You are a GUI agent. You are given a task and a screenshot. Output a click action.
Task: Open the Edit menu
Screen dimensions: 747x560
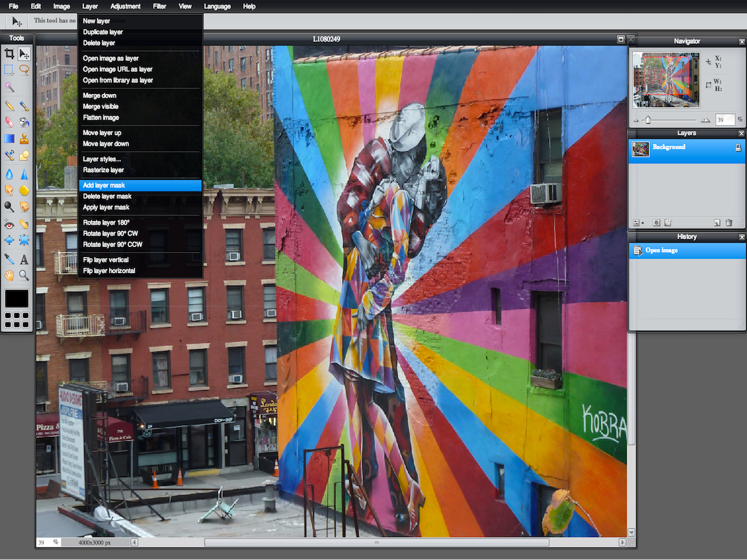click(35, 6)
